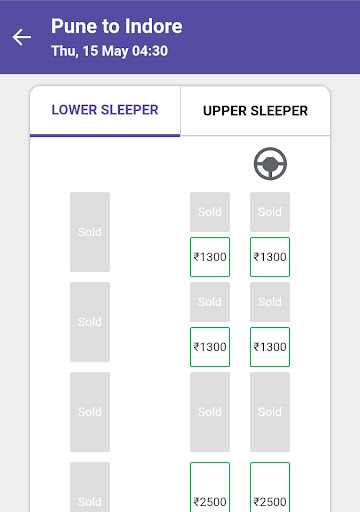This screenshot has height=512, width=360.
Task: Select the Lower Sleeper tab
Action: pos(105,111)
